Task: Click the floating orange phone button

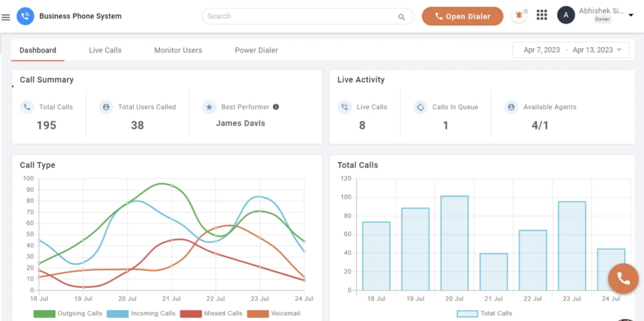Action: [x=623, y=279]
